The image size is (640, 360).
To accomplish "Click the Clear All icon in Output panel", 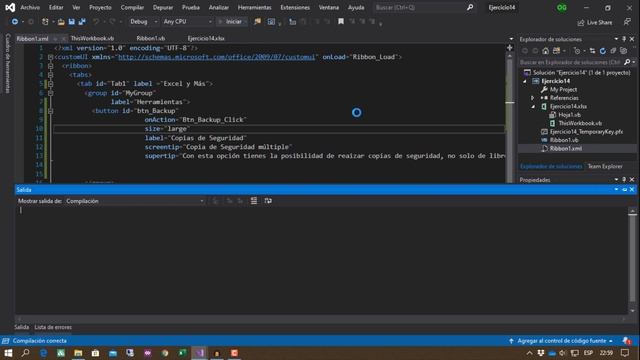I will pos(254,201).
